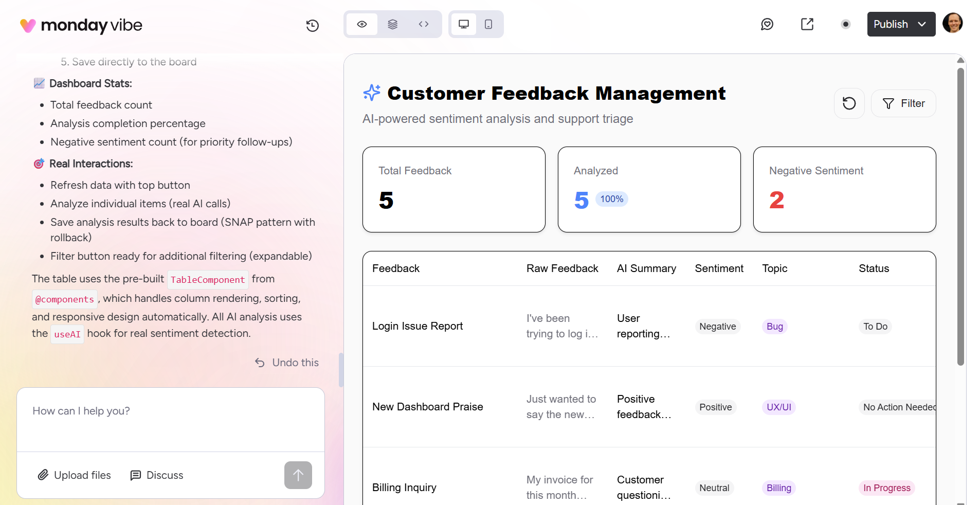Sort by the AI Summary column header
980x505 pixels.
pos(646,268)
